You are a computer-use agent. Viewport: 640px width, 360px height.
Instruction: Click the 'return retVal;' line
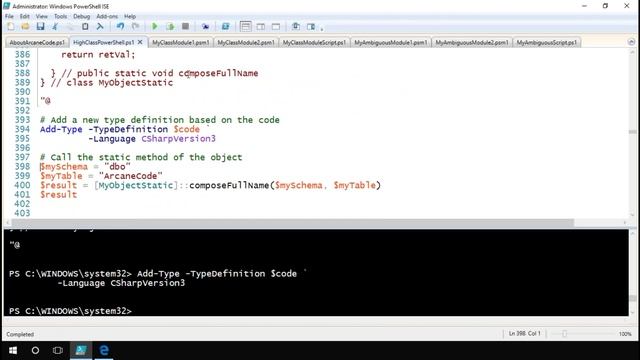click(x=98, y=54)
